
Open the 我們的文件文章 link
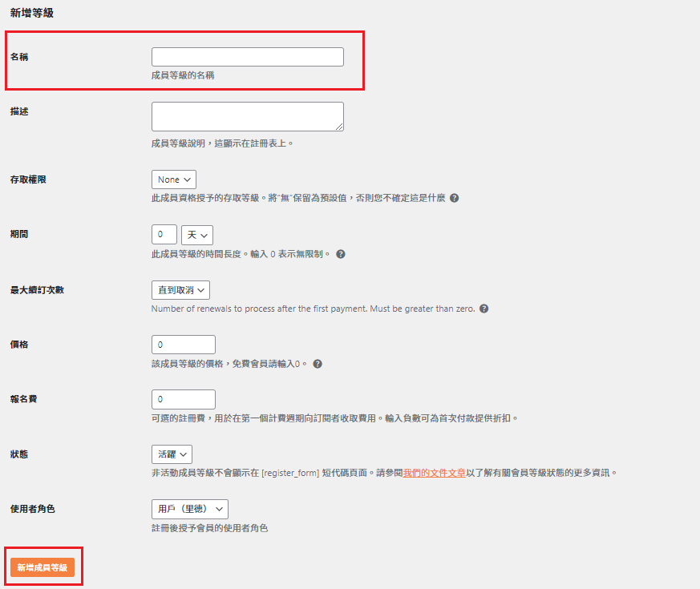(435, 473)
